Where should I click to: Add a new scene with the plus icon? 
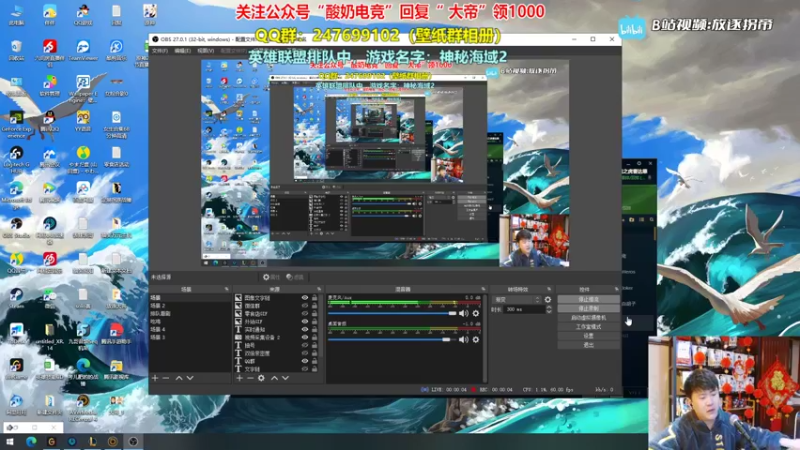(x=155, y=378)
